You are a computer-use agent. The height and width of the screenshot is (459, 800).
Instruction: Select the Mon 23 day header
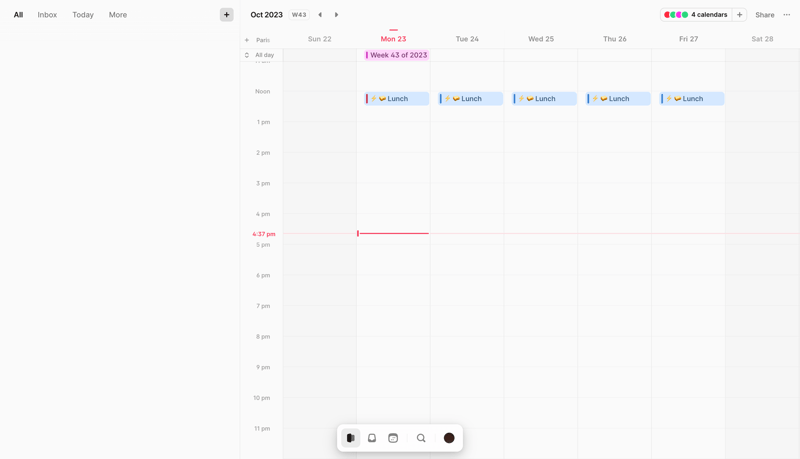pos(393,39)
